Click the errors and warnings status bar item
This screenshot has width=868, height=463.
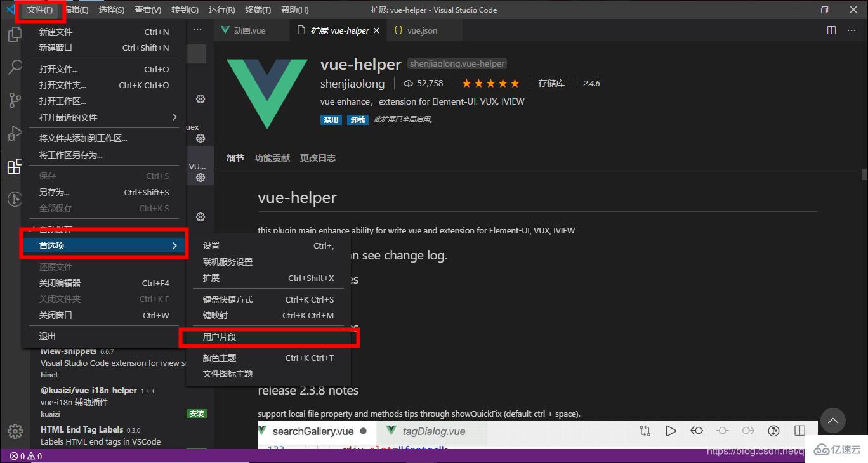point(26,456)
